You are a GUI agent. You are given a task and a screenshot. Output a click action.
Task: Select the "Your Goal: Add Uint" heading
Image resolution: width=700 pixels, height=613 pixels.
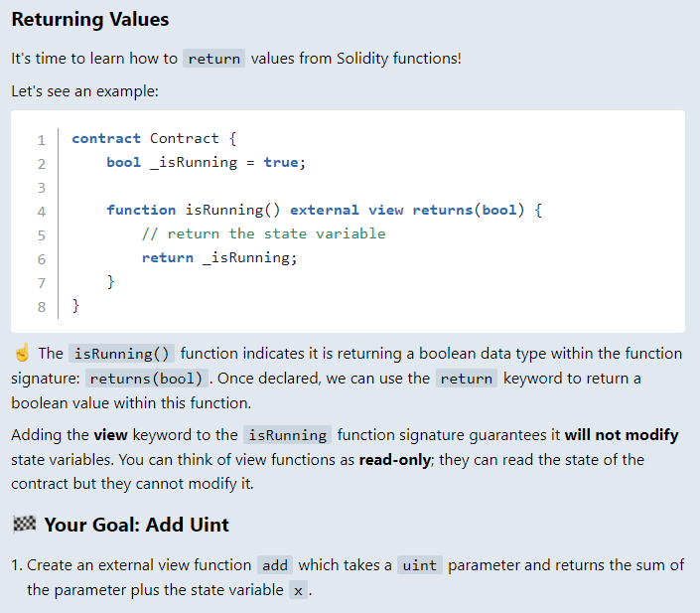(x=137, y=525)
